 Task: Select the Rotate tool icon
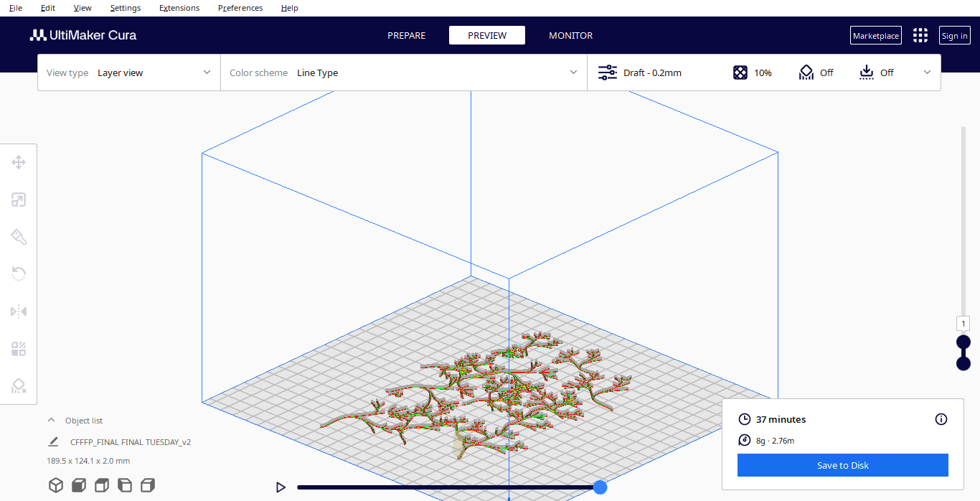tap(19, 274)
